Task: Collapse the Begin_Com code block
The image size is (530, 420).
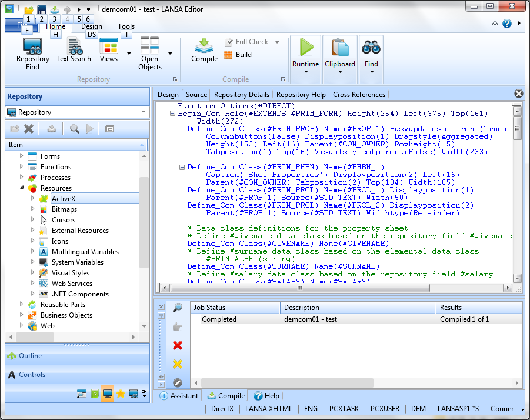Action: point(172,114)
